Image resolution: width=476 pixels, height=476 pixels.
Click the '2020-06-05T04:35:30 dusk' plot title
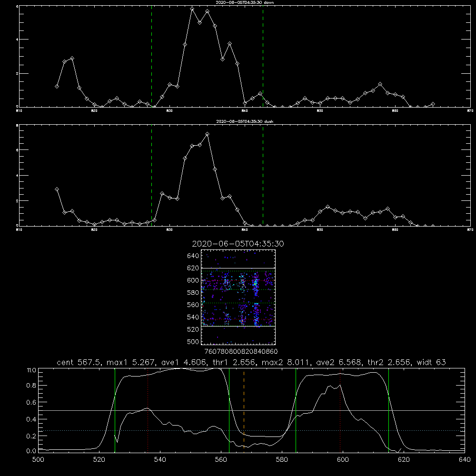(245, 121)
